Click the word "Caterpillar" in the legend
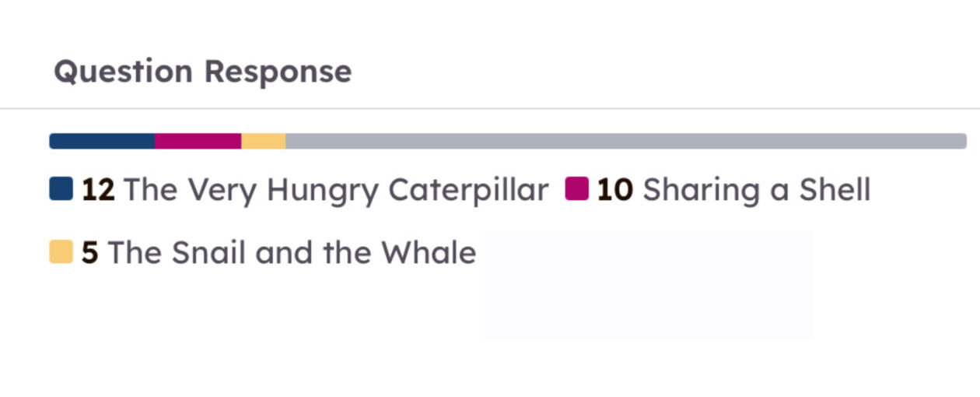This screenshot has height=397, width=980. [468, 191]
